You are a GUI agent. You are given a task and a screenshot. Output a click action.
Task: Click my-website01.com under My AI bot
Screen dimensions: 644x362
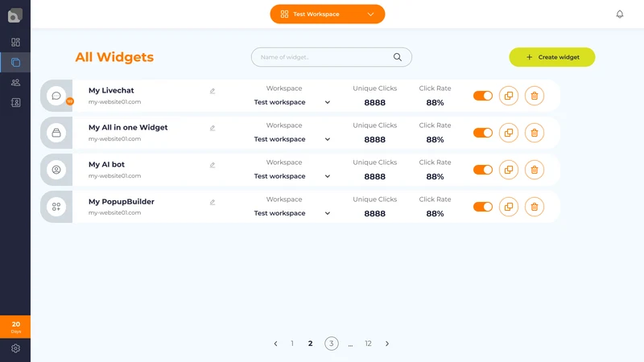pos(114,175)
